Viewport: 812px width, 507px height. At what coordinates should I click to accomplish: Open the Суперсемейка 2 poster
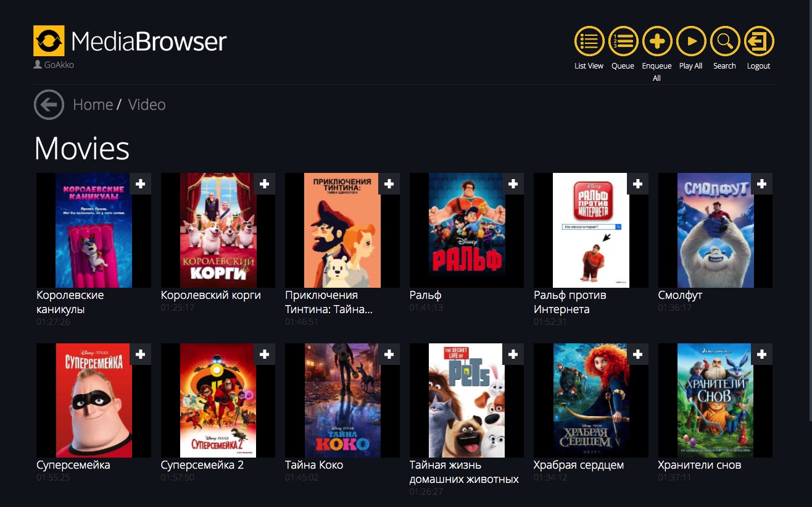click(x=218, y=401)
